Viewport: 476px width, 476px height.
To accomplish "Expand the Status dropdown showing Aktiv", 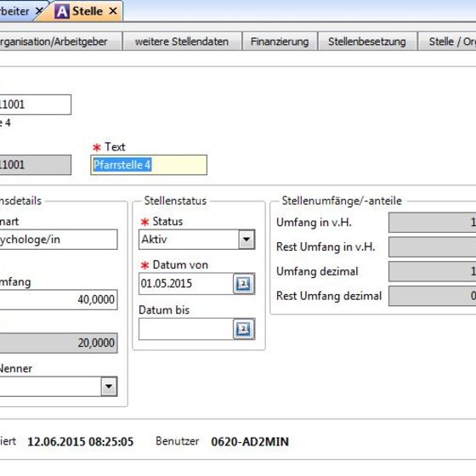I will click(x=246, y=239).
